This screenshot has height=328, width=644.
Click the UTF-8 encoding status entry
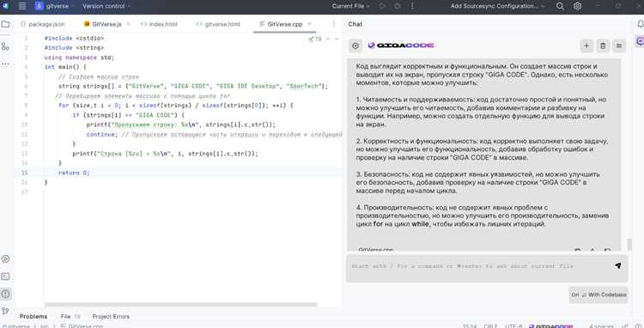[513, 326]
